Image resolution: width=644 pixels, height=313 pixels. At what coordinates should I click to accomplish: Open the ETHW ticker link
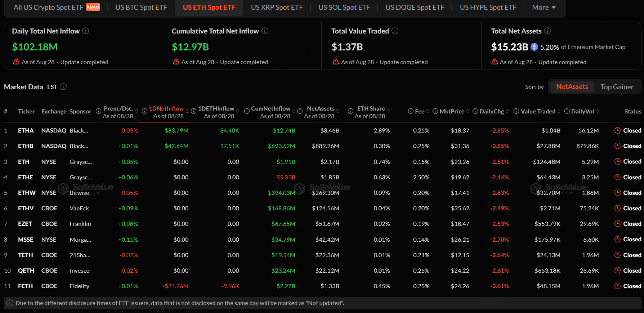click(27, 193)
